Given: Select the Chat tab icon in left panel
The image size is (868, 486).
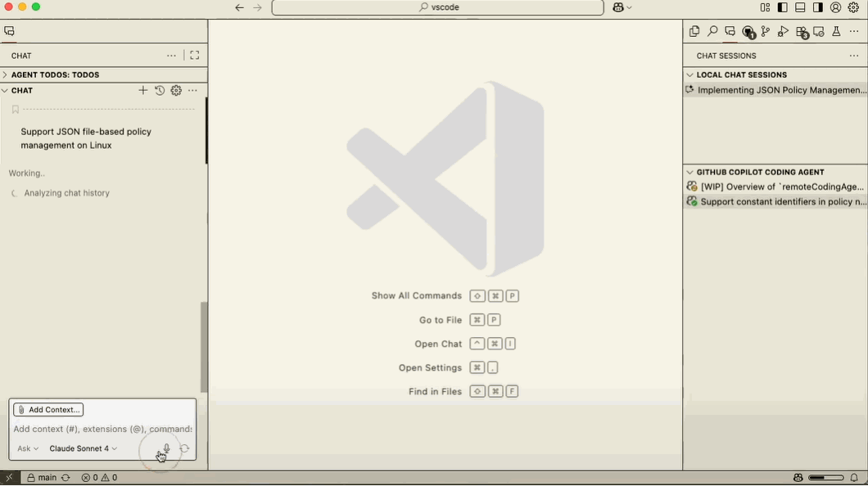Looking at the screenshot, I should coord(9,31).
